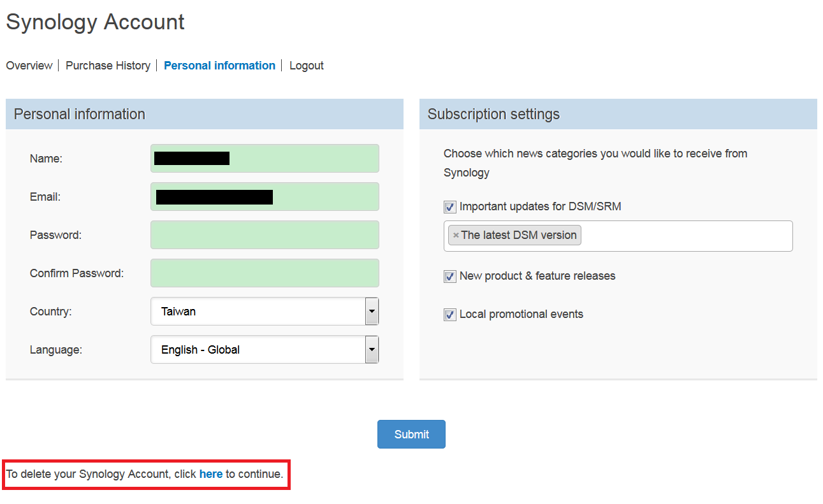Screen dimensions: 823x504
Task: Open the Country dropdown showing Taiwan
Action: click(265, 312)
